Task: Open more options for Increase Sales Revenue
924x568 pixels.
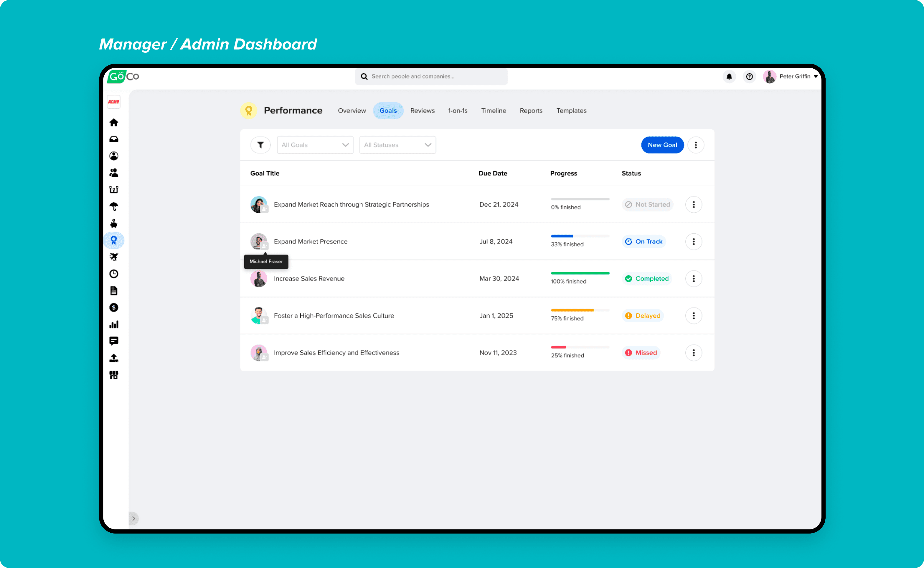Action: coord(693,279)
